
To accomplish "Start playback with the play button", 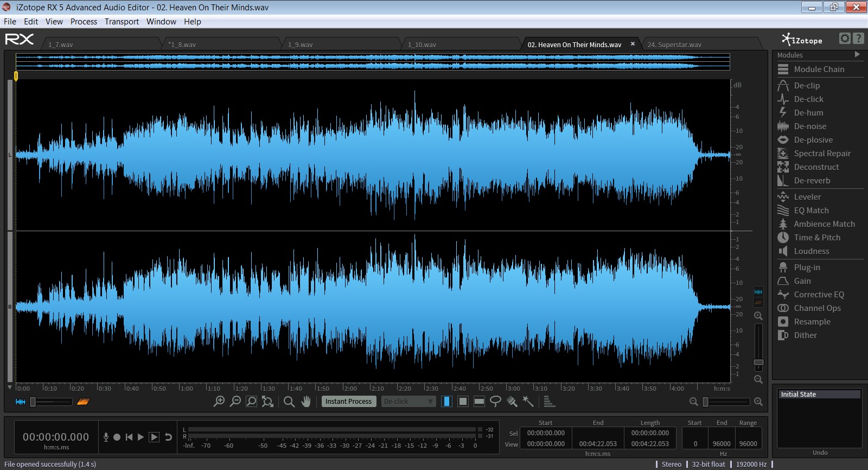I will (x=141, y=437).
